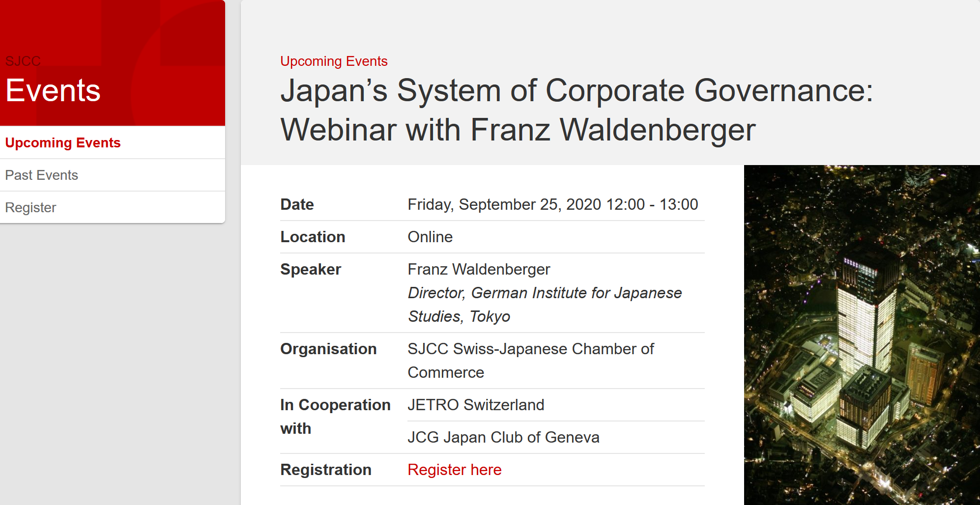Click the webinar title heading
Viewport: 980px width, 505px height.
pos(576,110)
